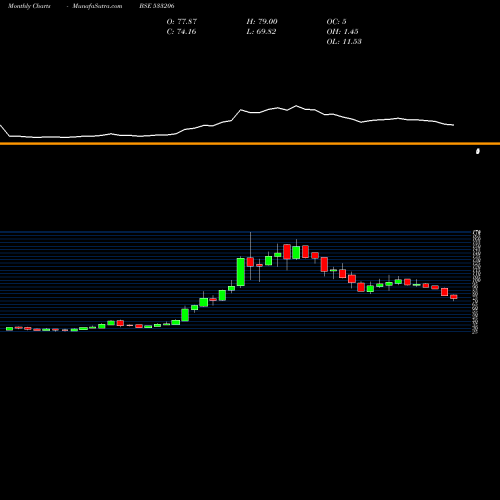Click the low value 'L: 69.82'
Viewport: 500px width, 500px height.
point(261,31)
